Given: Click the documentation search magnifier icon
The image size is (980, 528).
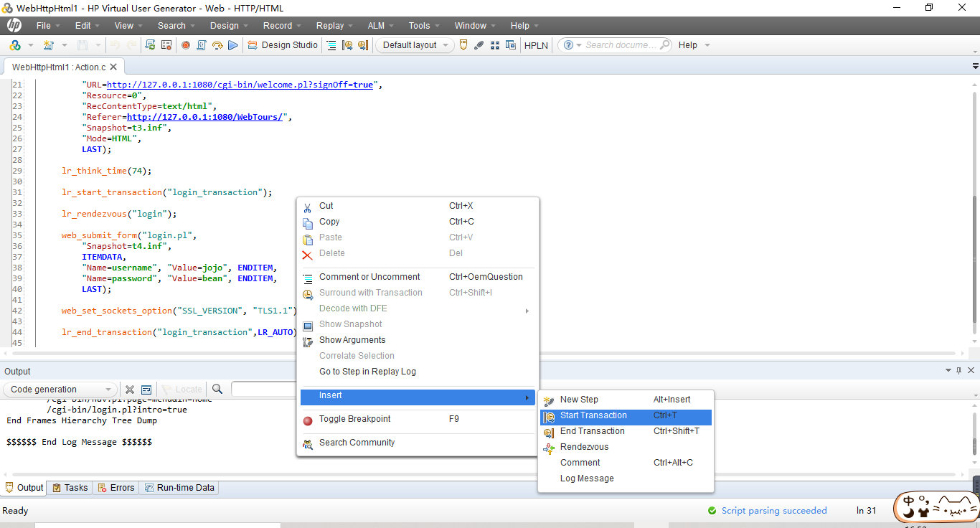Looking at the screenshot, I should click(664, 45).
